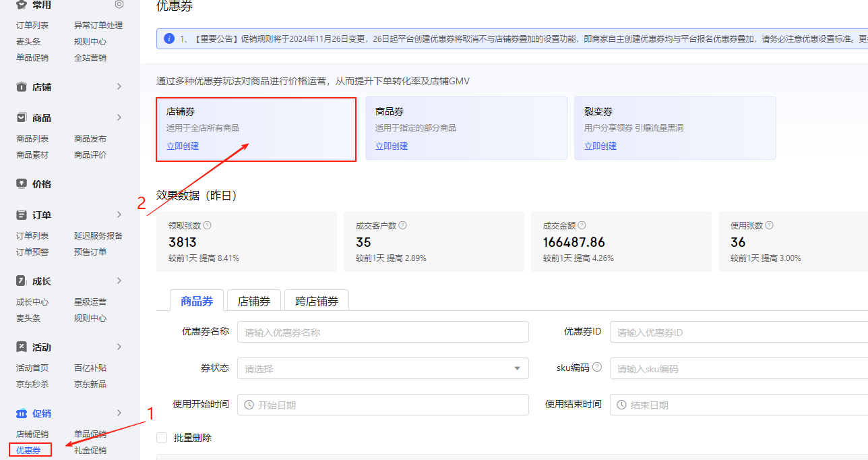Expand the 店铺 sidebar section chevron
Screen dimensions: 868x460
(119, 86)
